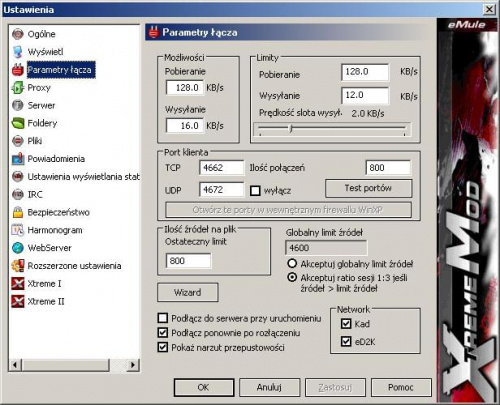The image size is (500, 405).
Task: Go to Proxy settings
Action: tap(39, 88)
